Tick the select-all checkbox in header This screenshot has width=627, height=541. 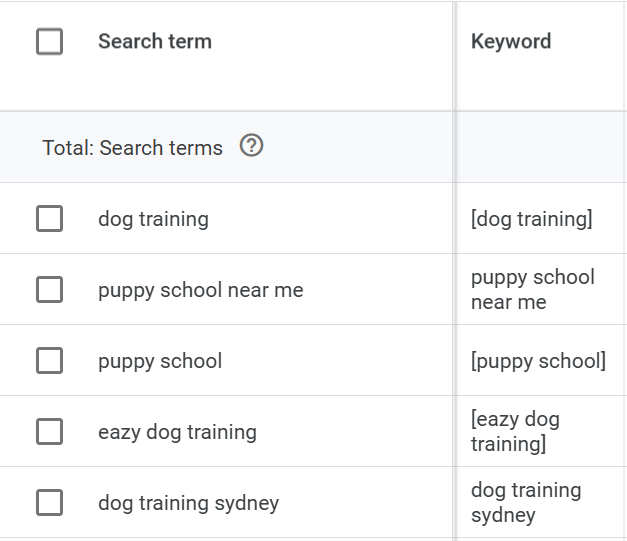coord(49,42)
